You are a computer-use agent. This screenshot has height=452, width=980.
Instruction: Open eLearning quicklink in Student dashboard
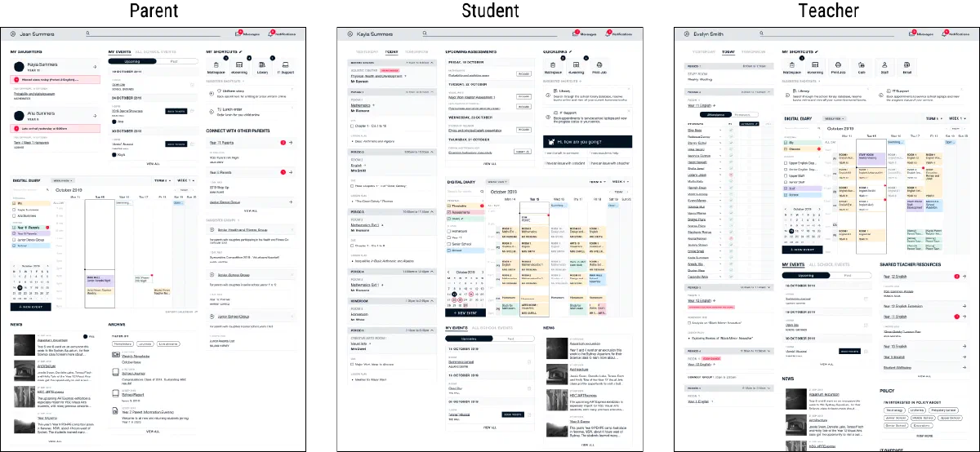(x=577, y=67)
